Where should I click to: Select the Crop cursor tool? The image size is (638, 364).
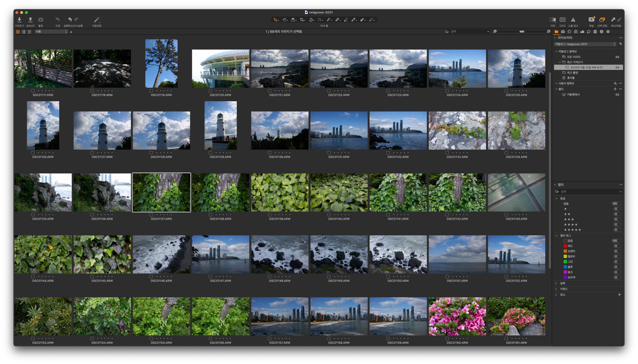pyautogui.click(x=302, y=20)
